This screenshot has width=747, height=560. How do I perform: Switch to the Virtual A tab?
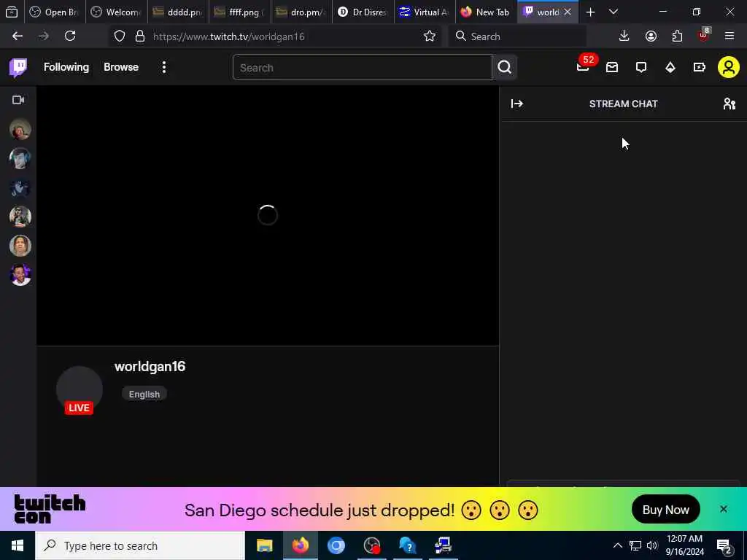[425, 12]
